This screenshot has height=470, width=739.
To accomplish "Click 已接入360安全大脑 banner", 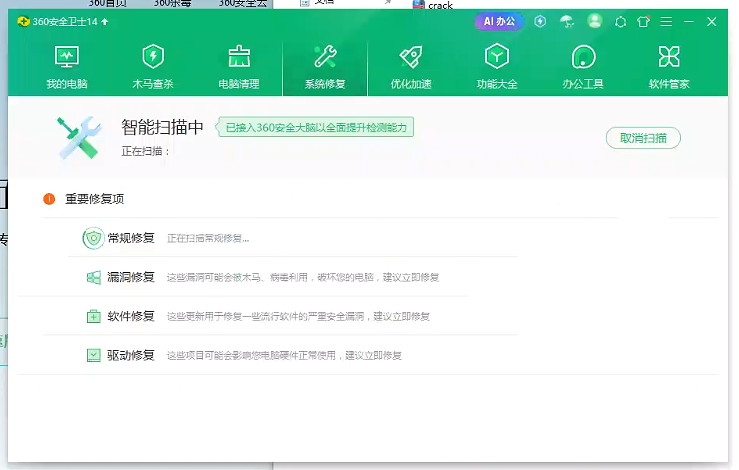I will [x=315, y=127].
